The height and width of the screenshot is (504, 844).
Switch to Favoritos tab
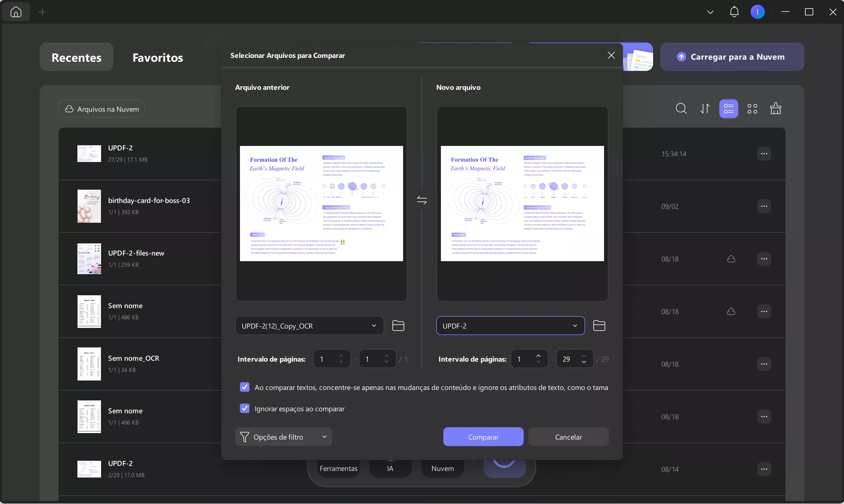pos(158,57)
